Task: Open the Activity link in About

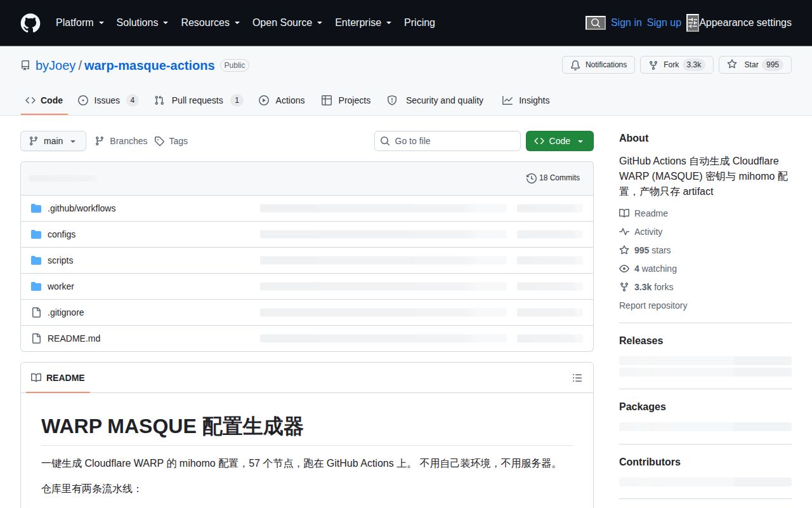Action: point(641,232)
